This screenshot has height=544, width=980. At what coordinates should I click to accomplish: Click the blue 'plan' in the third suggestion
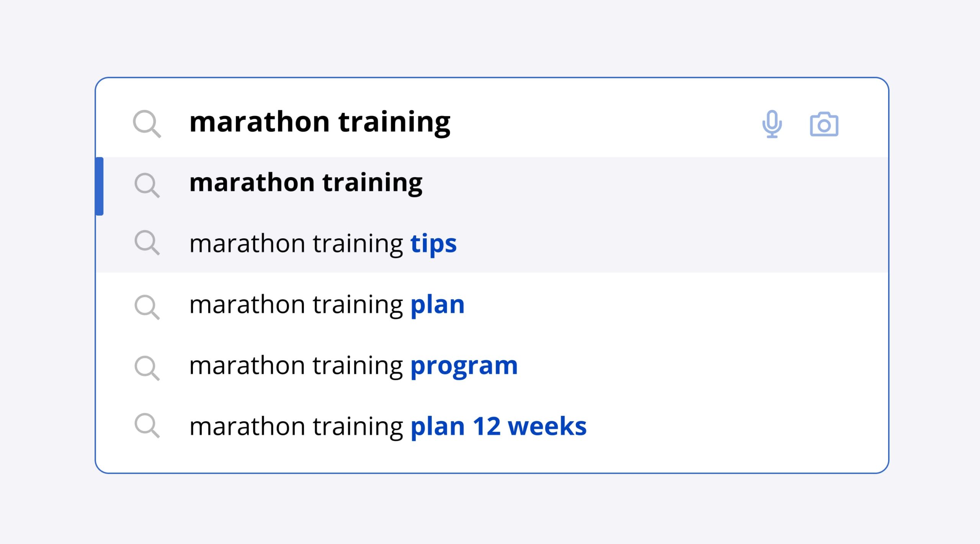tap(438, 305)
